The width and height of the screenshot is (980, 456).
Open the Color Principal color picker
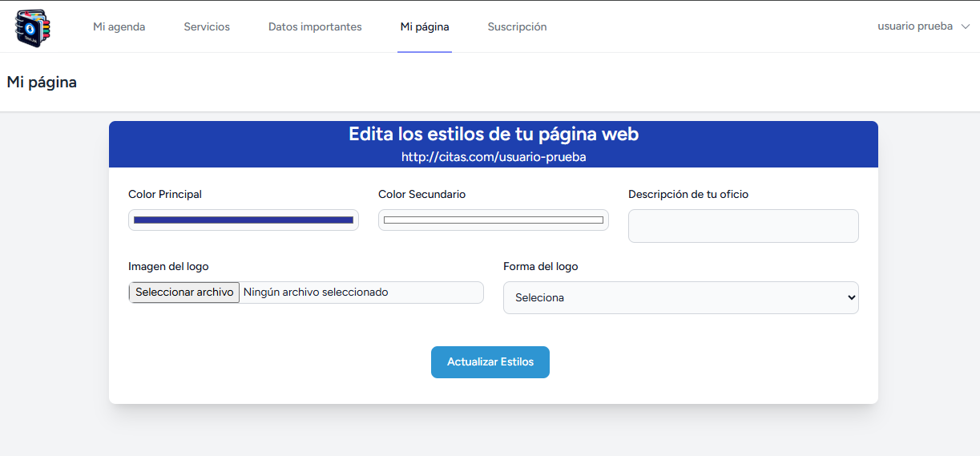(x=244, y=220)
